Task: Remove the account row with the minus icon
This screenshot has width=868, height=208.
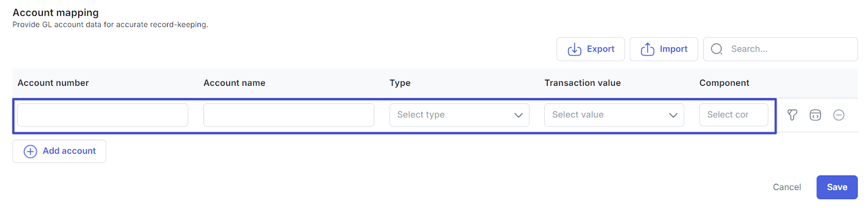Action: click(x=839, y=115)
